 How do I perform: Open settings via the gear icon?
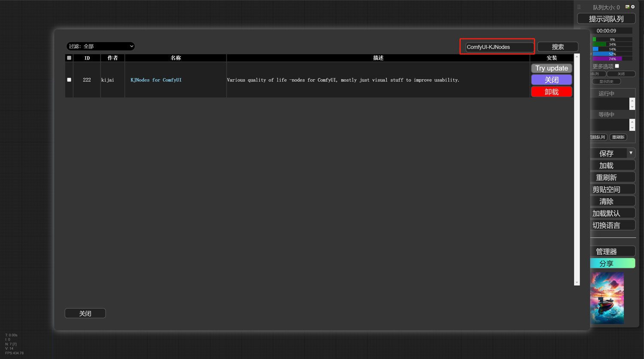pos(633,7)
